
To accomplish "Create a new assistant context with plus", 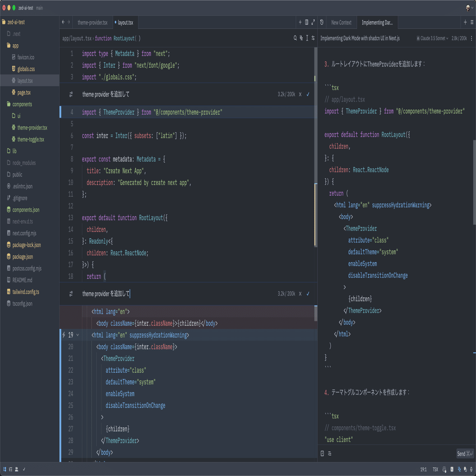I will pyautogui.click(x=465, y=22).
